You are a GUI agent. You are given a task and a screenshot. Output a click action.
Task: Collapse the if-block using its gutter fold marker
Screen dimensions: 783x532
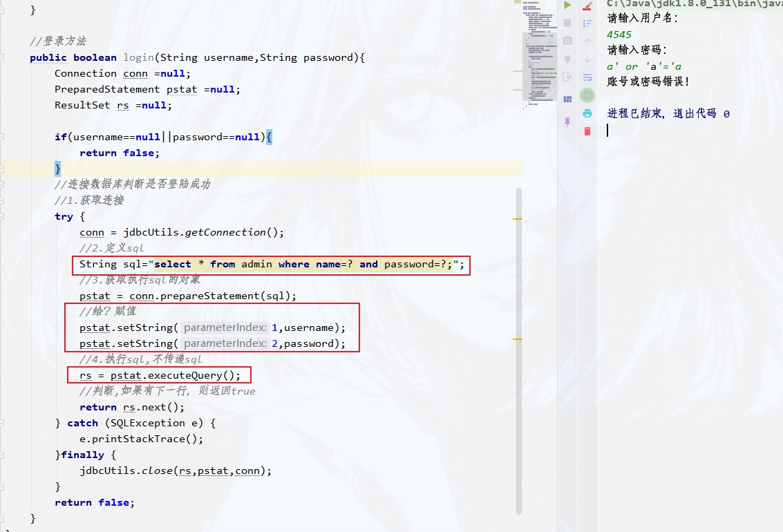(3, 137)
